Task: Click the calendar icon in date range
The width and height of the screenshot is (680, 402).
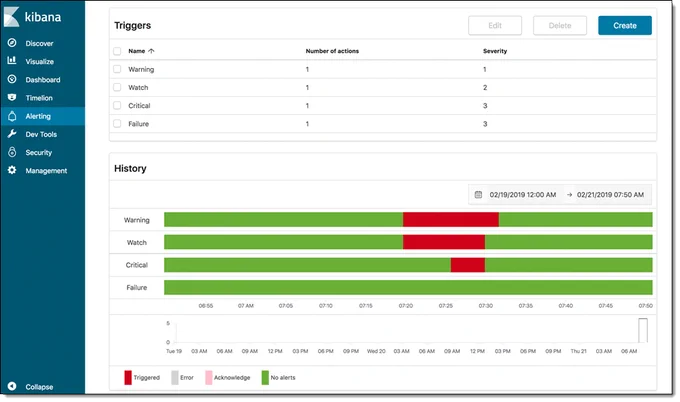Action: (478, 195)
